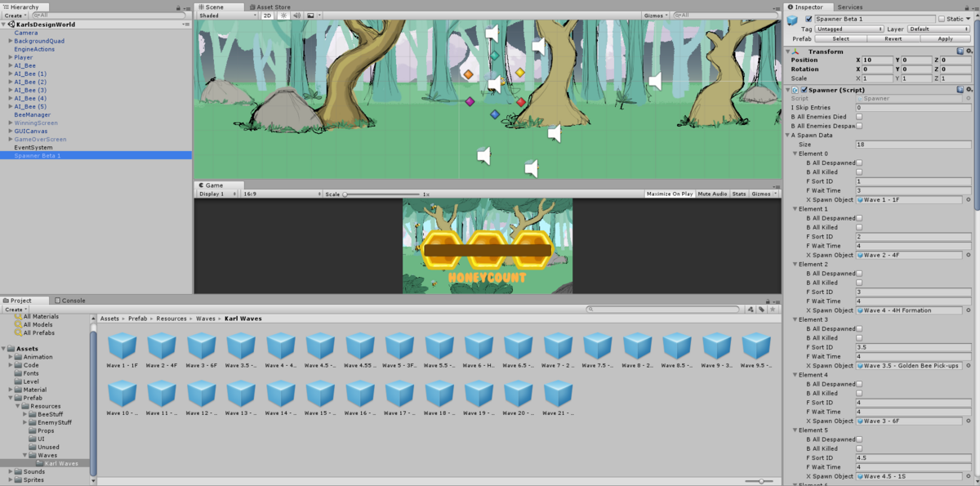980x486 pixels.
Task: Toggle scene audio speaker icon
Action: [x=296, y=16]
